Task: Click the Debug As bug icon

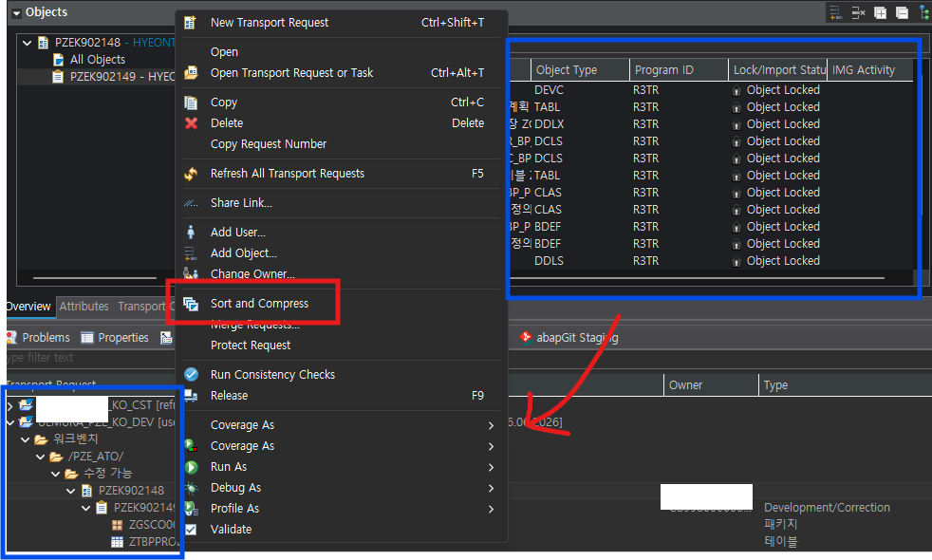Action: coord(191,488)
